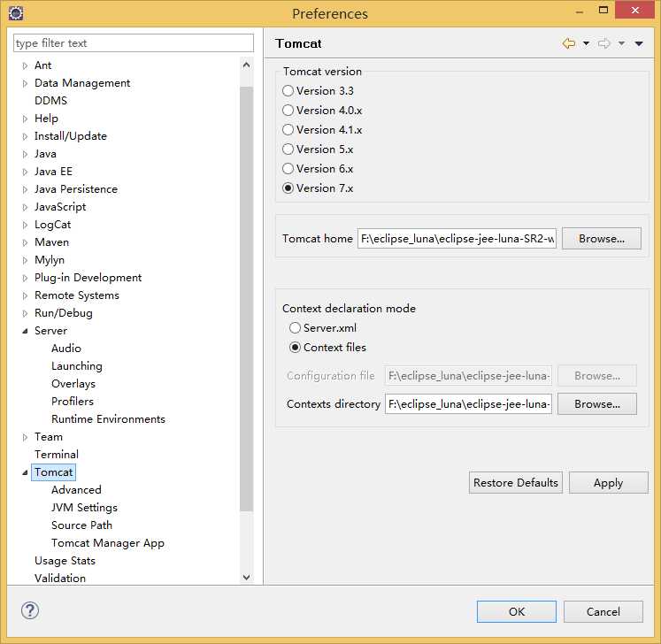Click the Contexts directory path field

click(468, 404)
